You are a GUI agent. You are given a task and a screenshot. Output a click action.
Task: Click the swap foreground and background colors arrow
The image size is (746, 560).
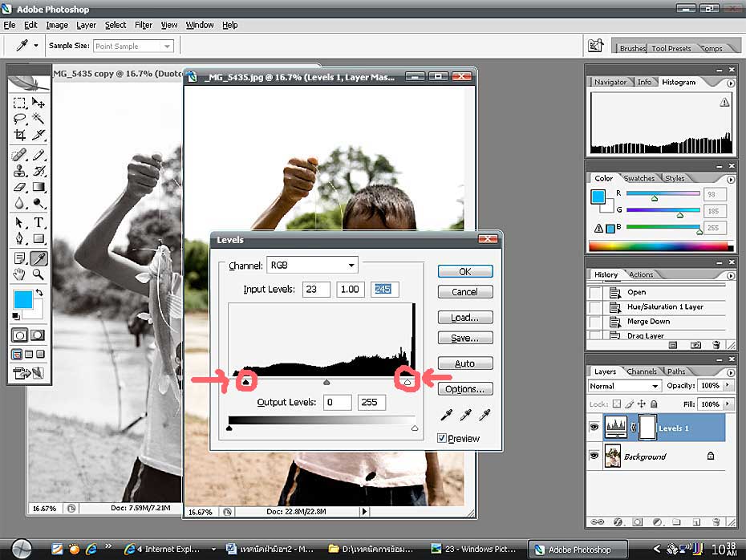pos(39,293)
